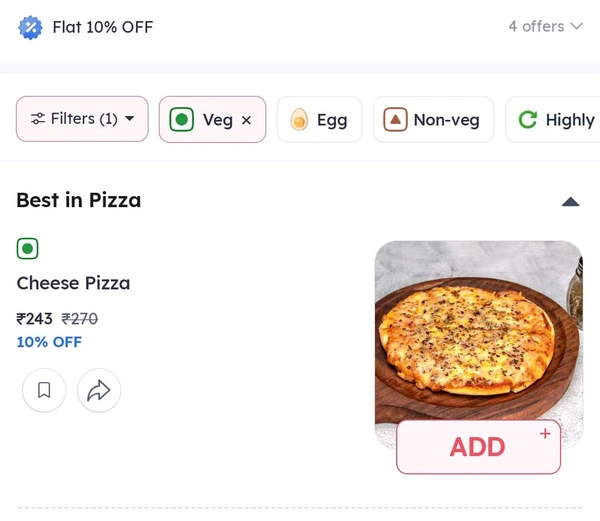Viewport: 600px width, 521px height.
Task: Select the Highly reordered filter chip
Action: pos(555,120)
